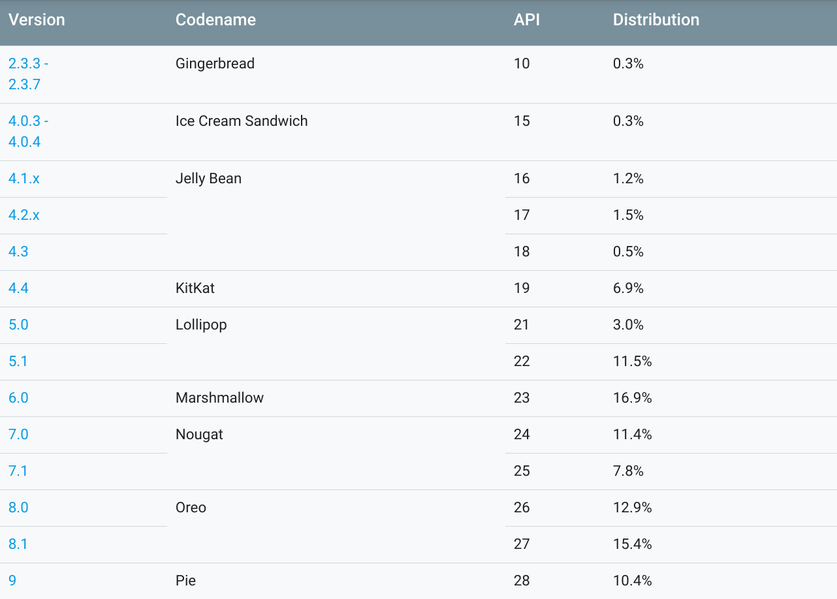Click the Marshmallow codename cell
This screenshot has width=837, height=599.
pos(219,398)
